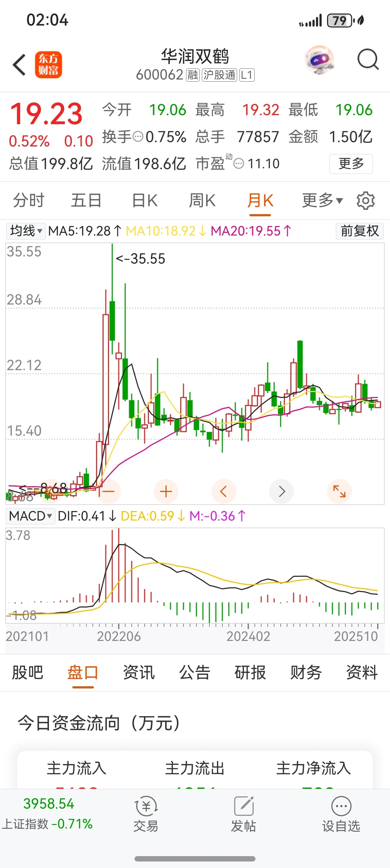This screenshot has height=868, width=390.
Task: Tap 金额 1.50亿 turnover value
Action: coord(331,137)
